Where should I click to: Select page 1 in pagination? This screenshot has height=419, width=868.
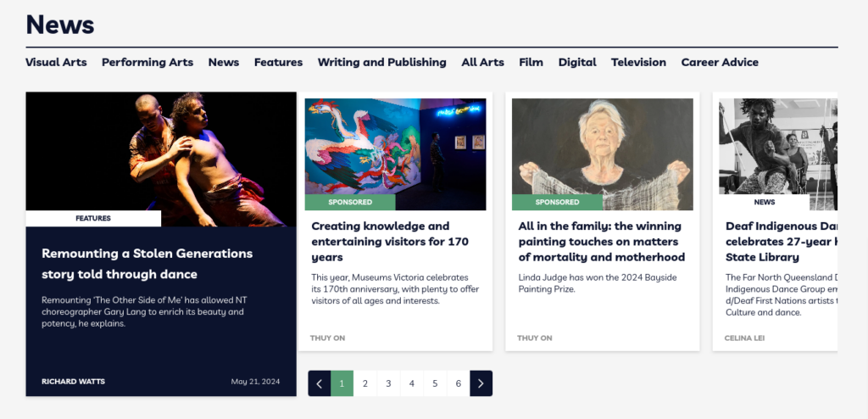(x=342, y=383)
